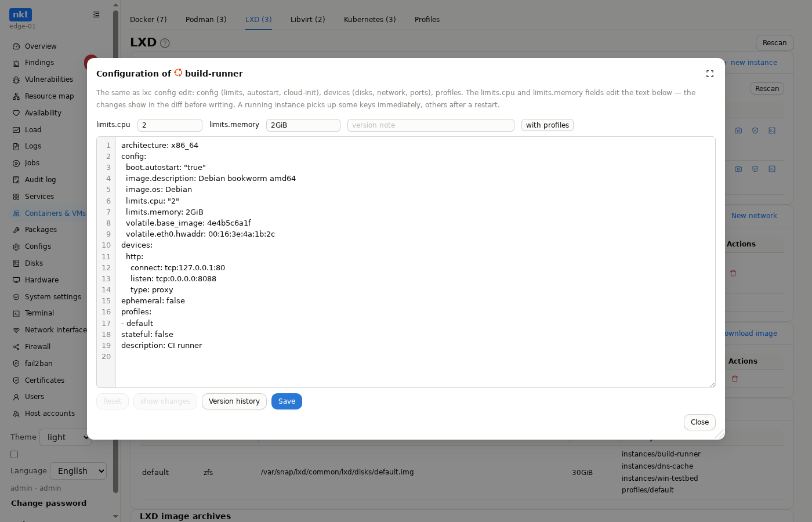Open the Overview gauge icon in the sidebar
The height and width of the screenshot is (522, 812).
click(x=16, y=46)
